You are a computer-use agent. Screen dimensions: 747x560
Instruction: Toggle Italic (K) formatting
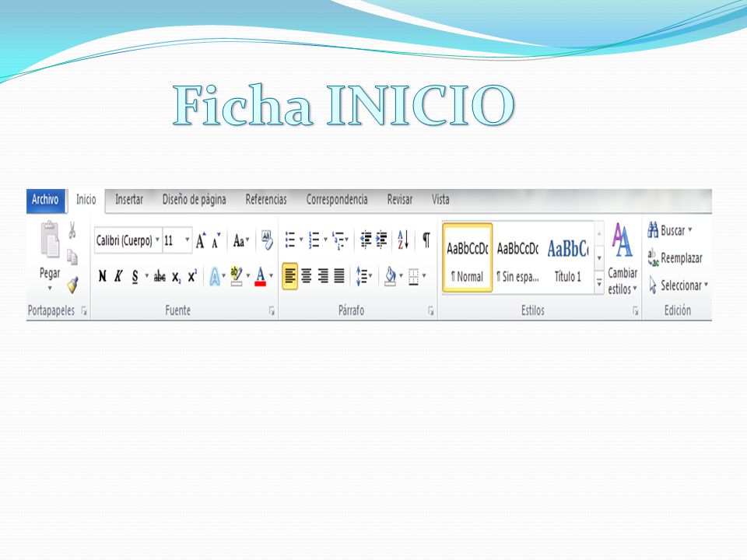118,276
